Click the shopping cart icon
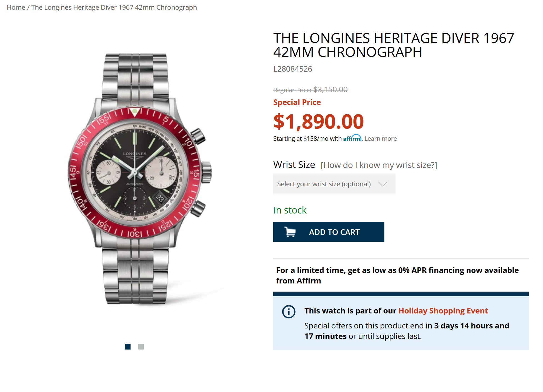This screenshot has width=543, height=392. [x=290, y=232]
